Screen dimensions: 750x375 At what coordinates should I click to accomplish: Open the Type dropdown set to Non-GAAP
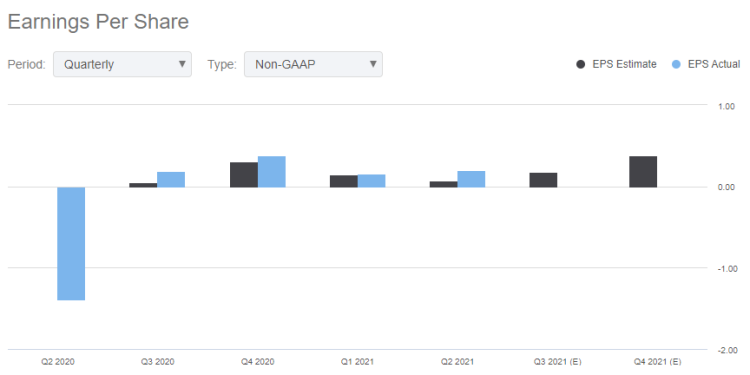(313, 64)
